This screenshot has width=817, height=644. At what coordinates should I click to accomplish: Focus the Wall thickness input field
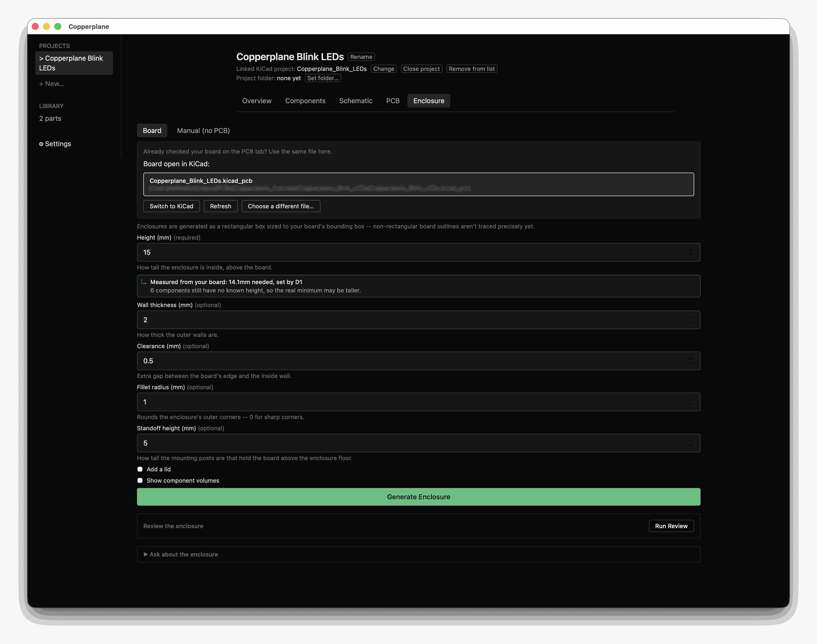(418, 320)
